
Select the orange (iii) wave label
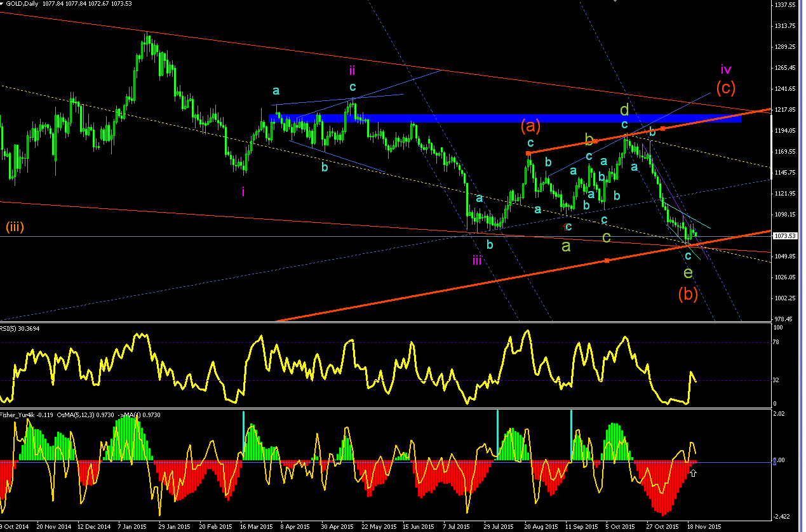pyautogui.click(x=14, y=227)
